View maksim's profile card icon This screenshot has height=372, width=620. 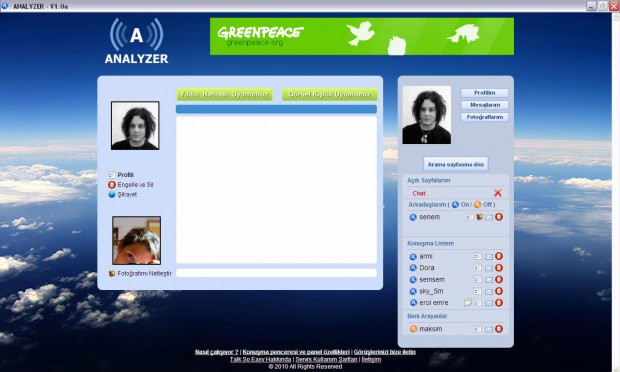click(x=478, y=329)
